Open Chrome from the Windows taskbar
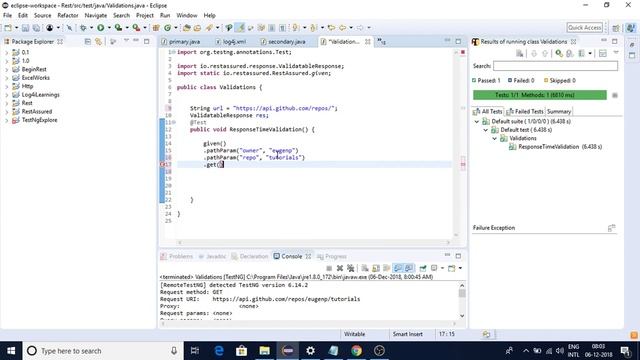This screenshot has height=360, width=640. tap(356, 351)
